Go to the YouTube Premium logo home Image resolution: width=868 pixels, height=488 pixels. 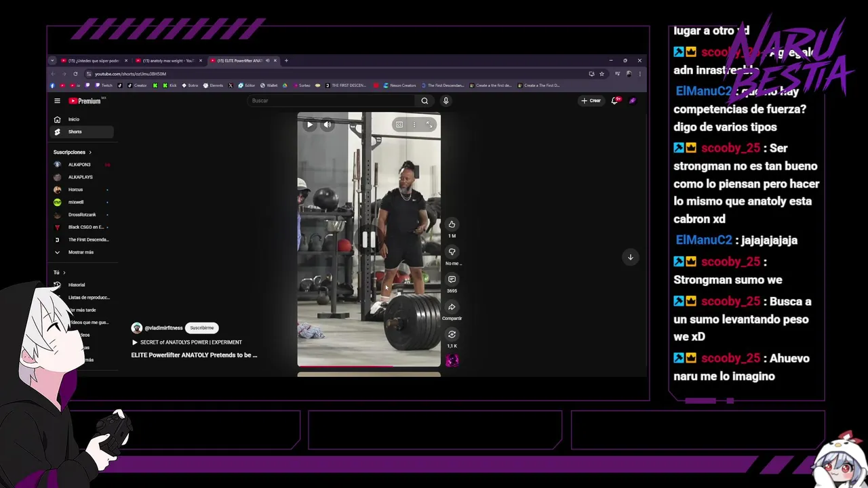pos(85,101)
